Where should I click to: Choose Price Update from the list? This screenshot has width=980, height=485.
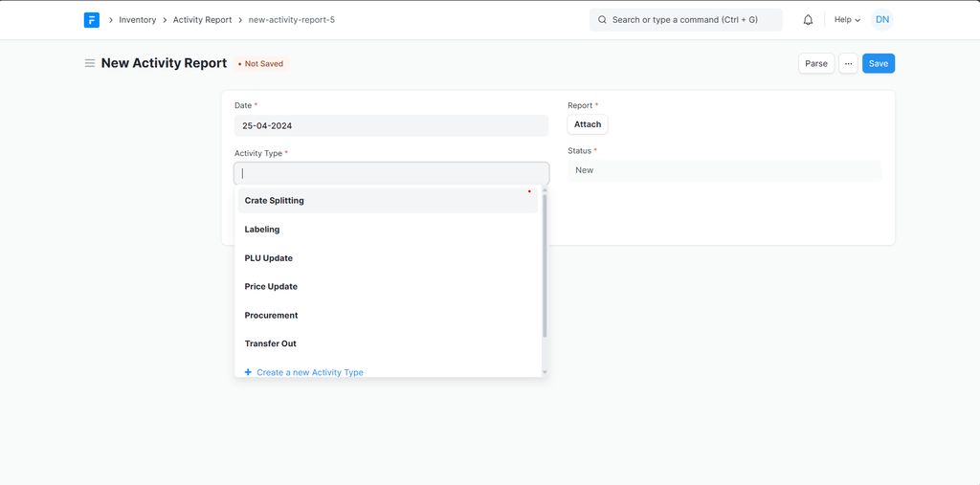click(x=388, y=286)
